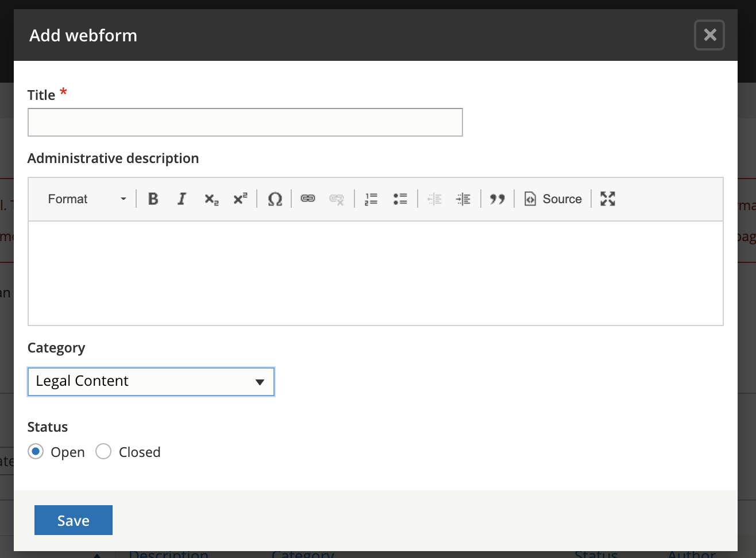
Task: Focus the Title input field
Action: point(245,122)
